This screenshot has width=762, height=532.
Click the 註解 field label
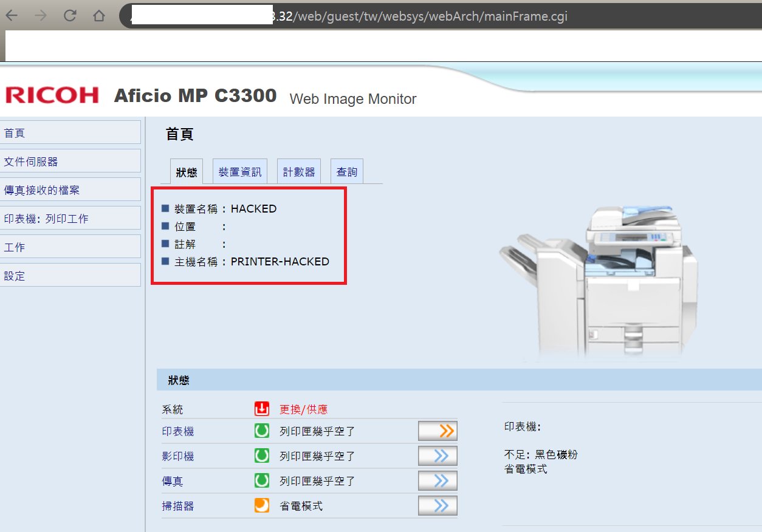(x=185, y=244)
